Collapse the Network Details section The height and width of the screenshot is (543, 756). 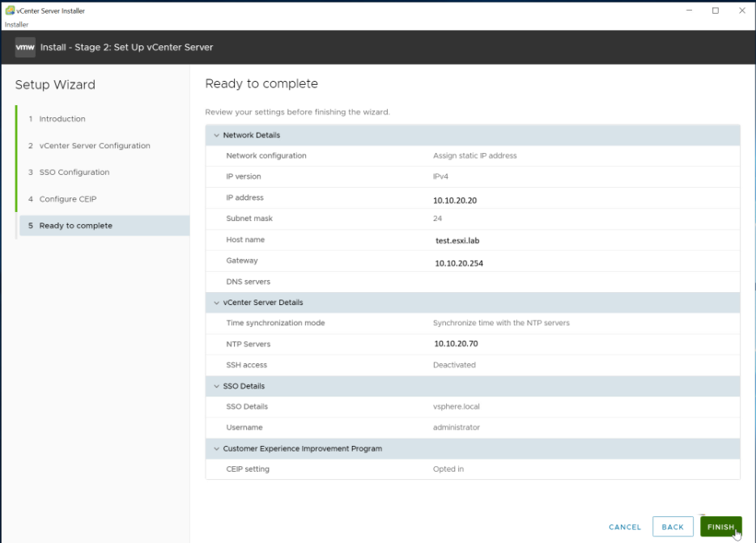[x=216, y=135]
